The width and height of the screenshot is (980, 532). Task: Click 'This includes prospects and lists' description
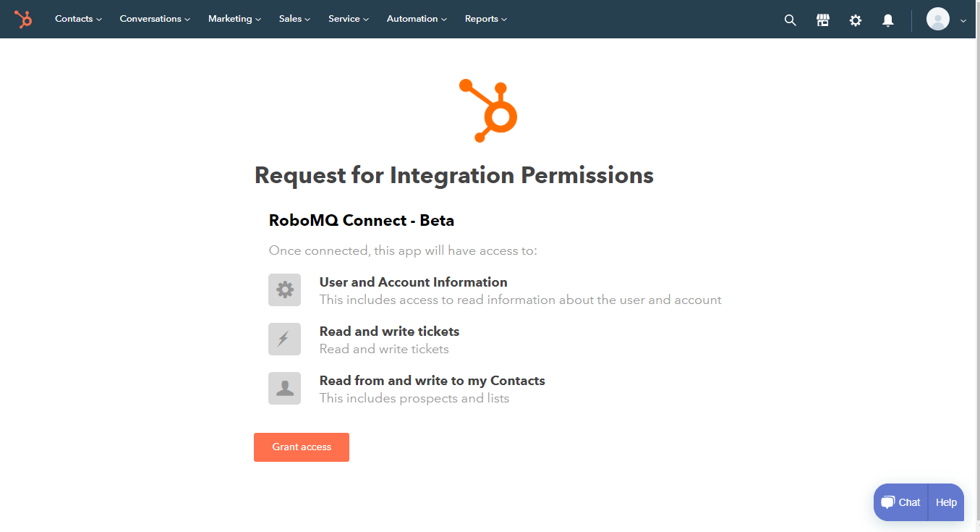tap(414, 398)
